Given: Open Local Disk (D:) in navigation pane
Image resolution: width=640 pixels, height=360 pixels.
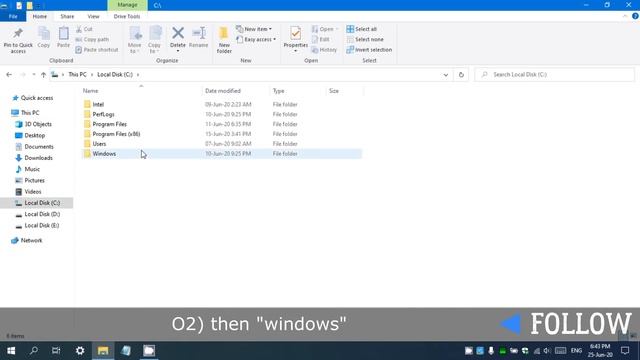Looking at the screenshot, I should 42,214.
